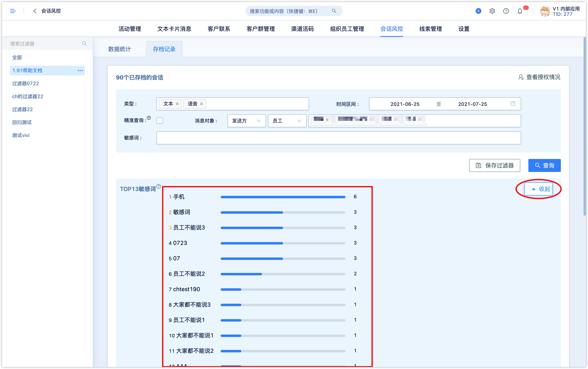Viewport: 588px width, 369px height.
Task: Click the V1 内部应用 account label
Action: pos(566,9)
